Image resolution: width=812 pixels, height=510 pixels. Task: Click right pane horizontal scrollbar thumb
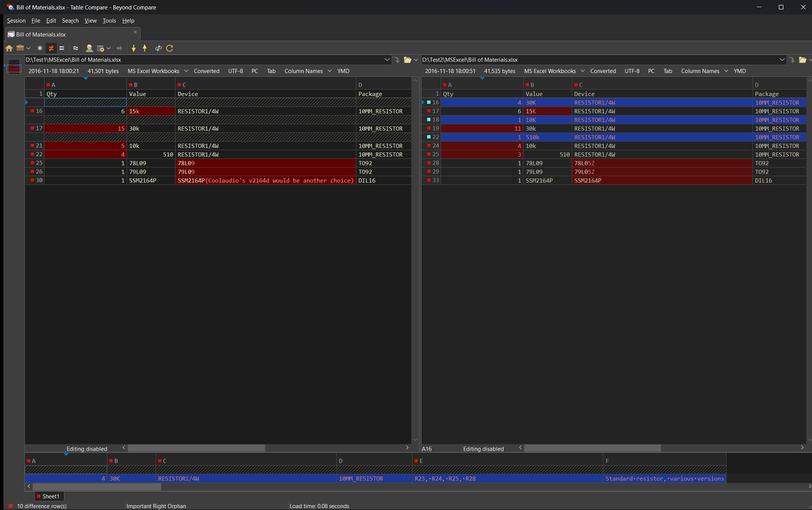[592, 448]
